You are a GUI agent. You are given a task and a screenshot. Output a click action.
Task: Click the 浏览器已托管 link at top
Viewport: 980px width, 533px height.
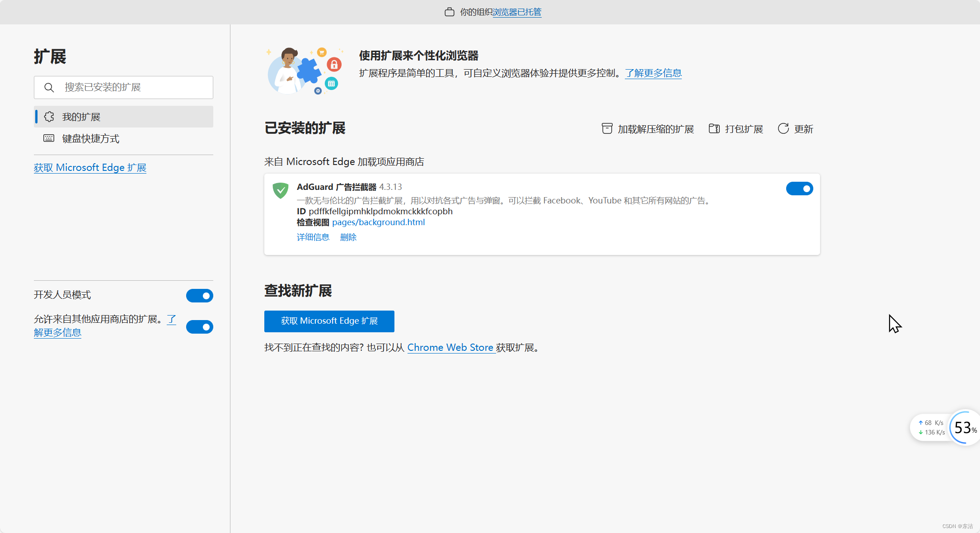pyautogui.click(x=516, y=12)
